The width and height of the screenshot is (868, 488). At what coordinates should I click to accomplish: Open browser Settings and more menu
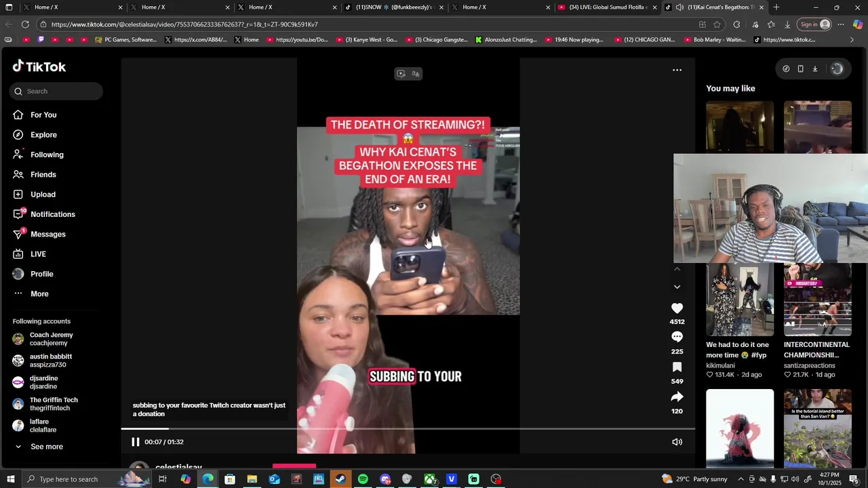tap(841, 24)
